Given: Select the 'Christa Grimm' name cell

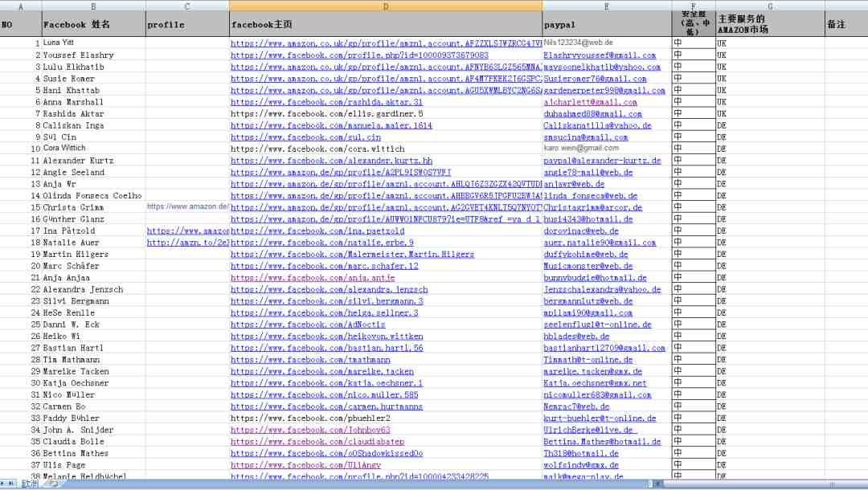Looking at the screenshot, I should 93,207.
